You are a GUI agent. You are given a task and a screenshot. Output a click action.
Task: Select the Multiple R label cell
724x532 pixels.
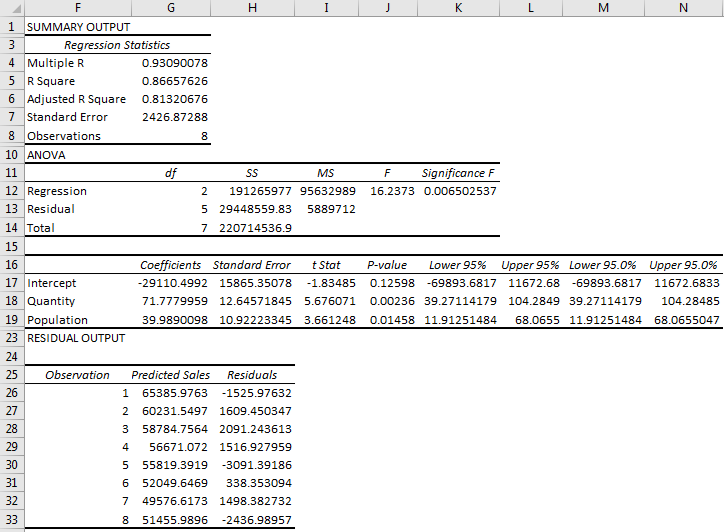[x=78, y=63]
